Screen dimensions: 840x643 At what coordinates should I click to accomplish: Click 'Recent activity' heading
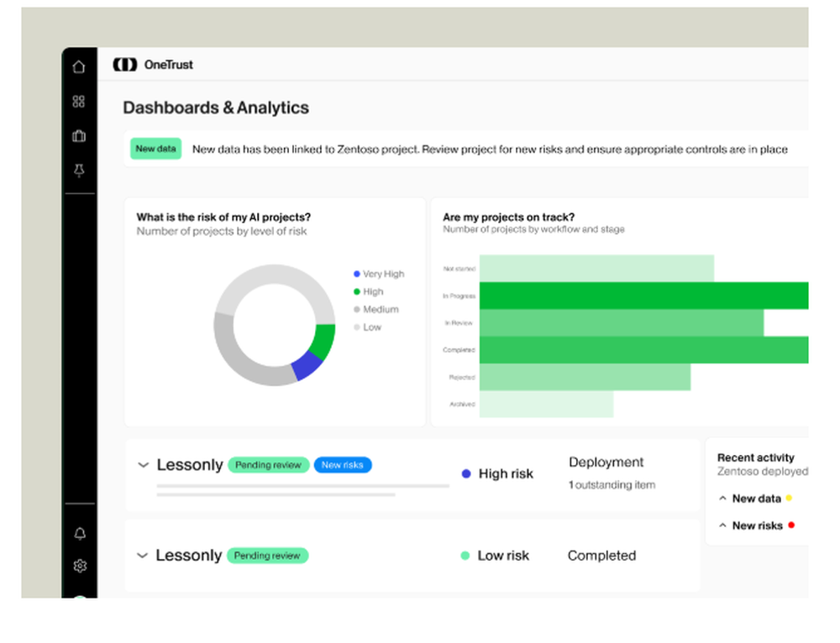[755, 457]
